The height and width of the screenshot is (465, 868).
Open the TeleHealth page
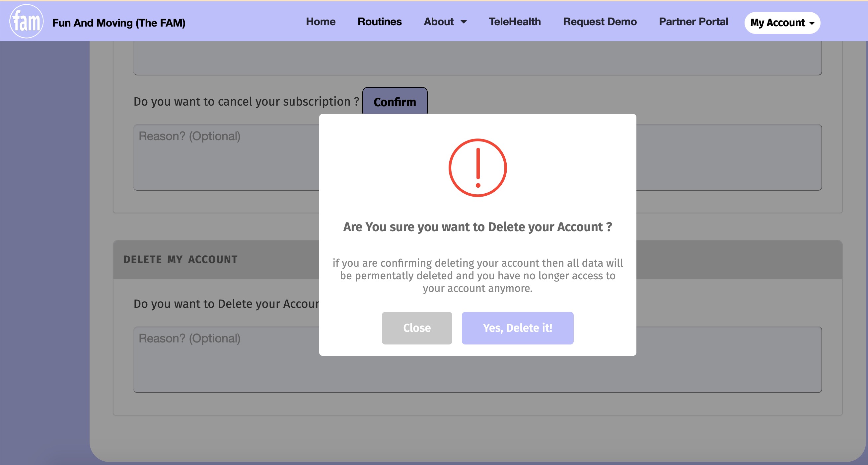point(515,22)
